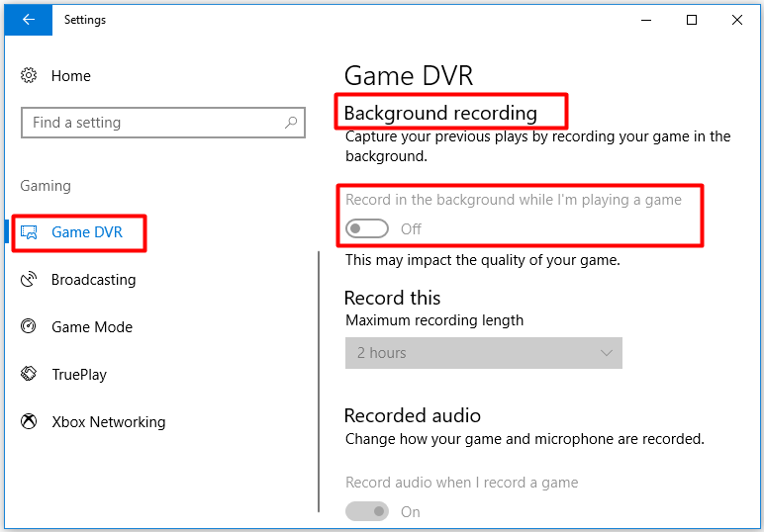Click the Record this heading
764x532 pixels.
click(392, 298)
